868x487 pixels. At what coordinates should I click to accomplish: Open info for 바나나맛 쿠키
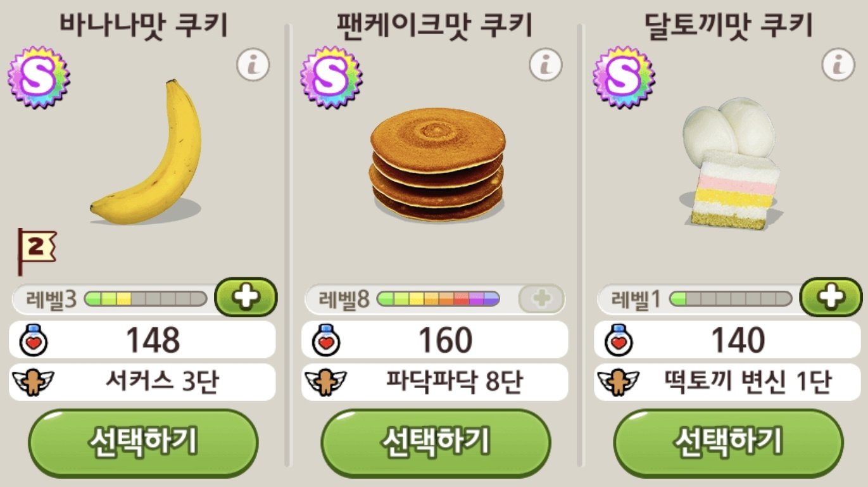coord(253,64)
